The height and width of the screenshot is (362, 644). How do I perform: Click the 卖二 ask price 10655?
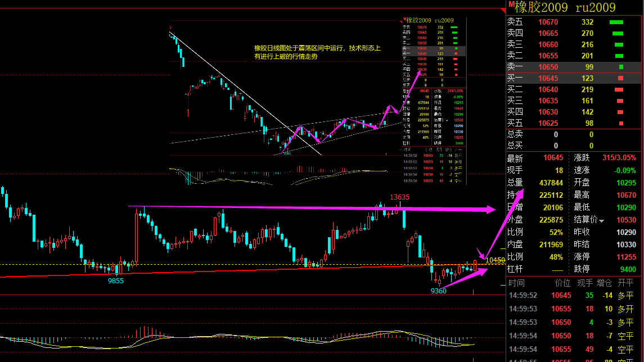548,56
